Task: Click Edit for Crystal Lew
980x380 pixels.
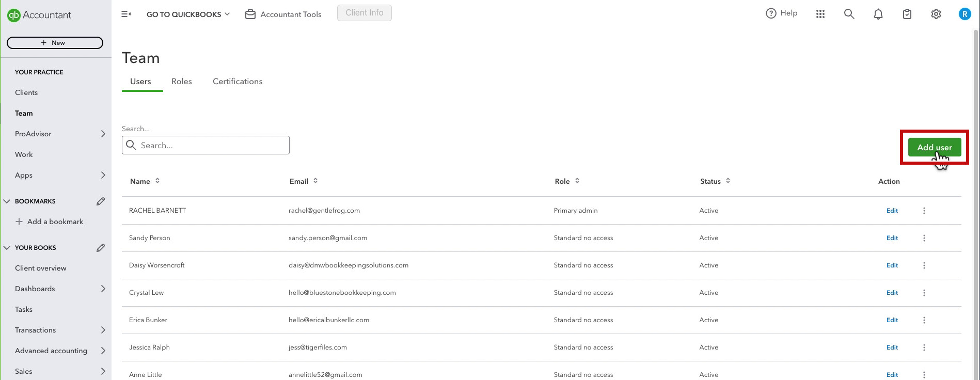Action: 892,293
